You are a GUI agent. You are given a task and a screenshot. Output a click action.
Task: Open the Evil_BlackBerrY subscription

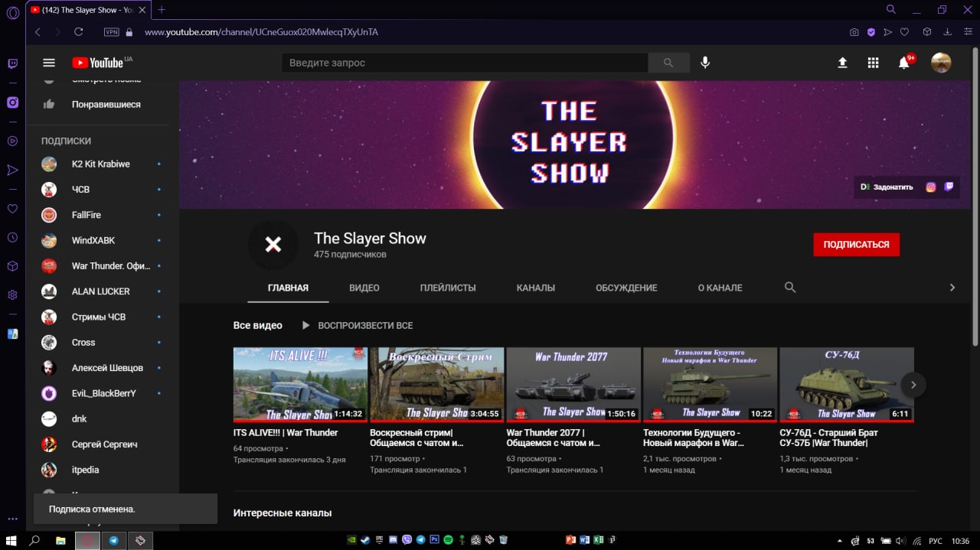(x=97, y=393)
